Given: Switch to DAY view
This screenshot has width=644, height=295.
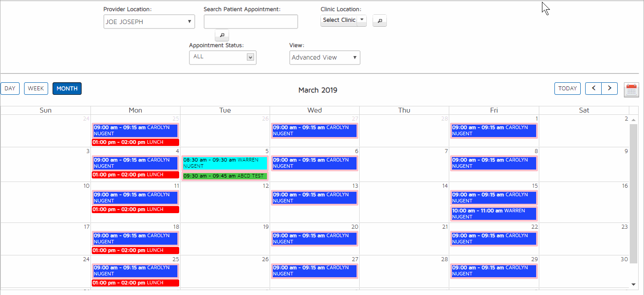Looking at the screenshot, I should coord(10,89).
